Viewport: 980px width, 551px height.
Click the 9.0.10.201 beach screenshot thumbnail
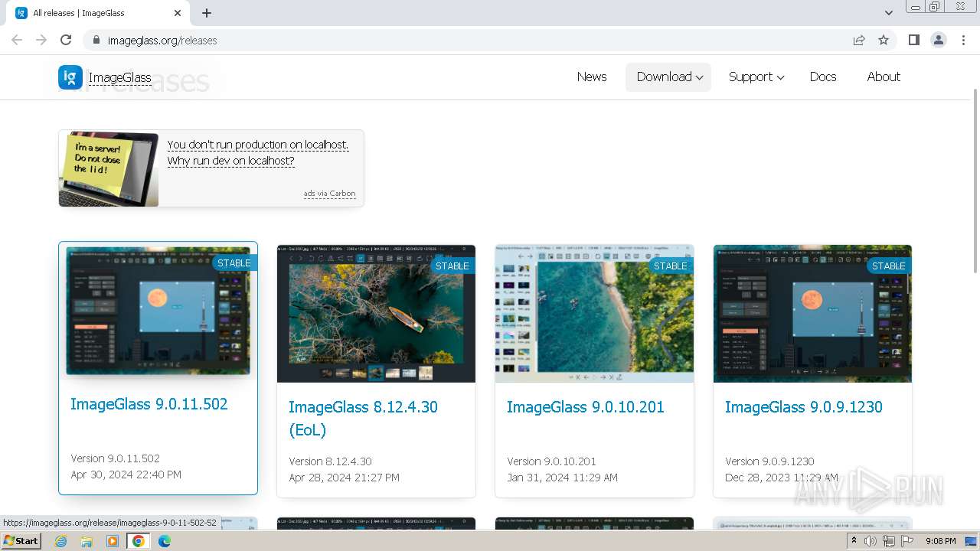click(x=594, y=314)
